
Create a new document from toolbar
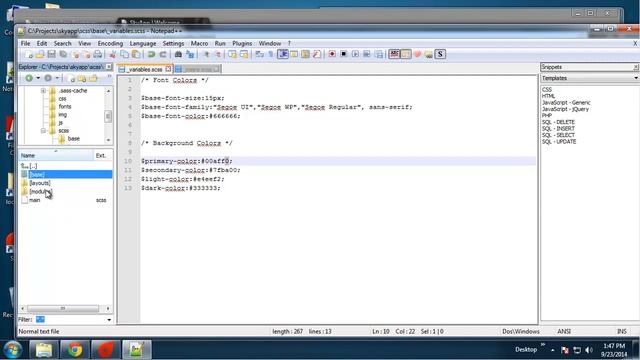pyautogui.click(x=29, y=54)
